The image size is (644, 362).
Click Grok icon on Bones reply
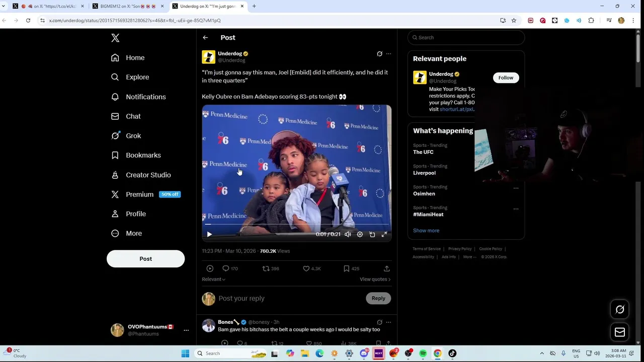point(379,322)
